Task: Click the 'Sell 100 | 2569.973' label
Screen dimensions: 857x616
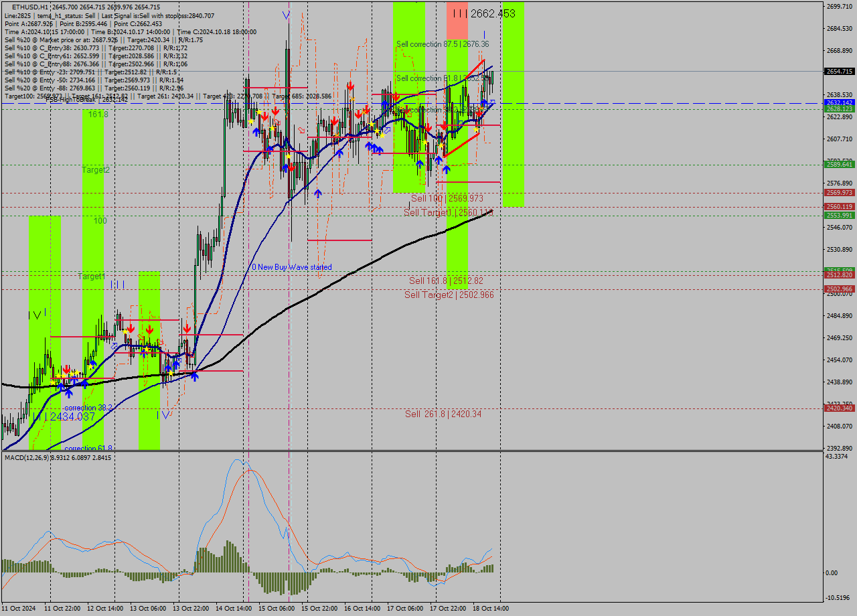Action: click(447, 199)
